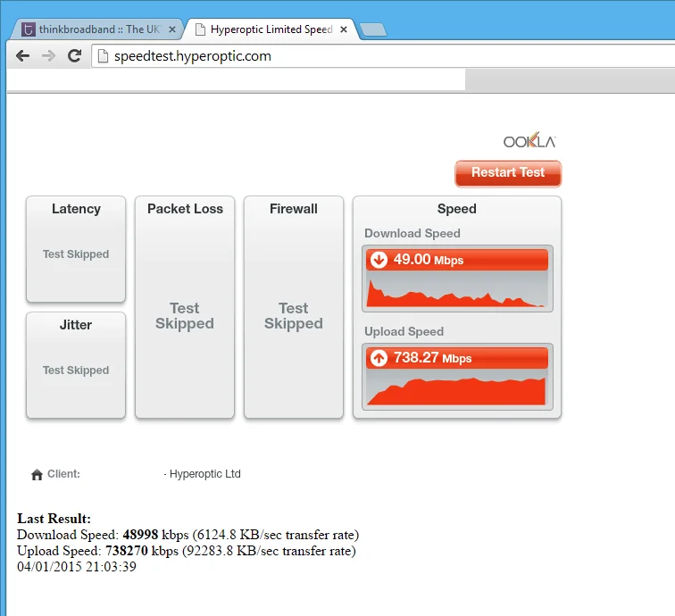This screenshot has height=616, width=675.
Task: Click the home icon next to Client
Action: click(37, 474)
